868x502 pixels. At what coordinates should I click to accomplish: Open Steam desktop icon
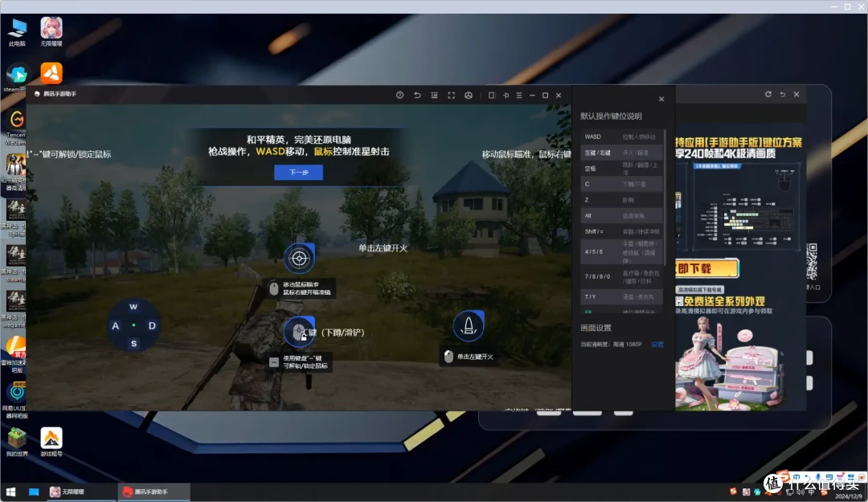16,77
